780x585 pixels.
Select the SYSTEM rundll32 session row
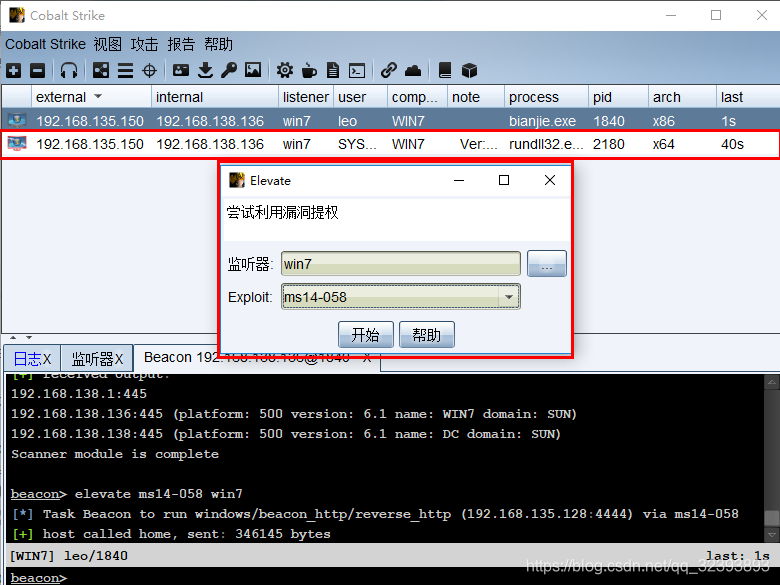pyautogui.click(x=390, y=144)
